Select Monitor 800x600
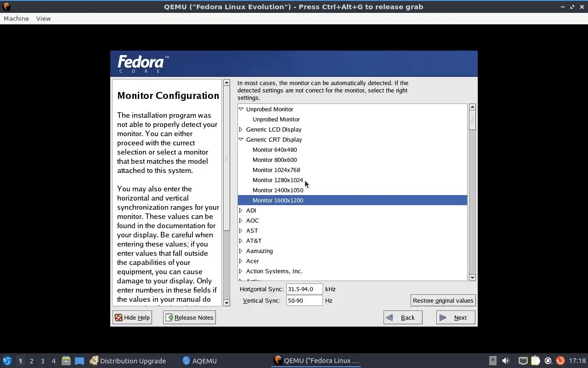The width and height of the screenshot is (588, 368). 275,160
